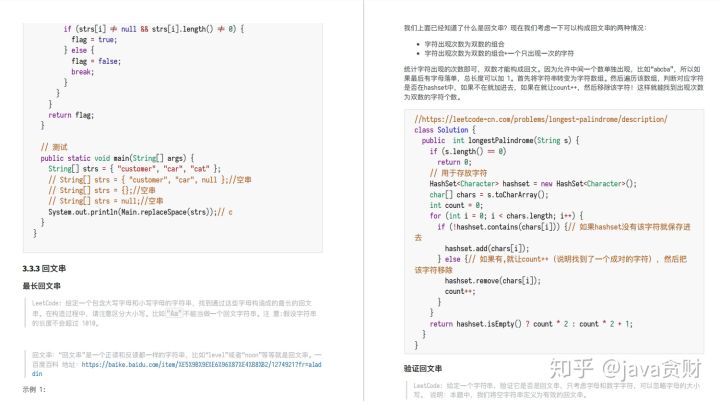
Task: Click the line "class Solution {"
Action: (444, 130)
